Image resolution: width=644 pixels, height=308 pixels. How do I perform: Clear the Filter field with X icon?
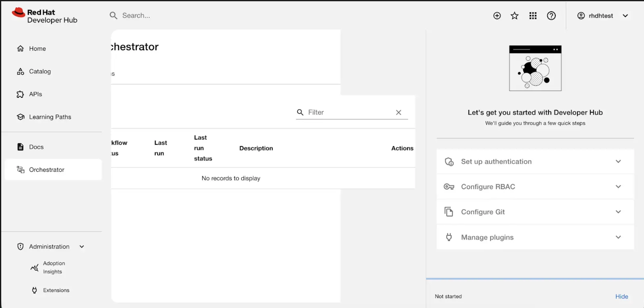click(398, 112)
